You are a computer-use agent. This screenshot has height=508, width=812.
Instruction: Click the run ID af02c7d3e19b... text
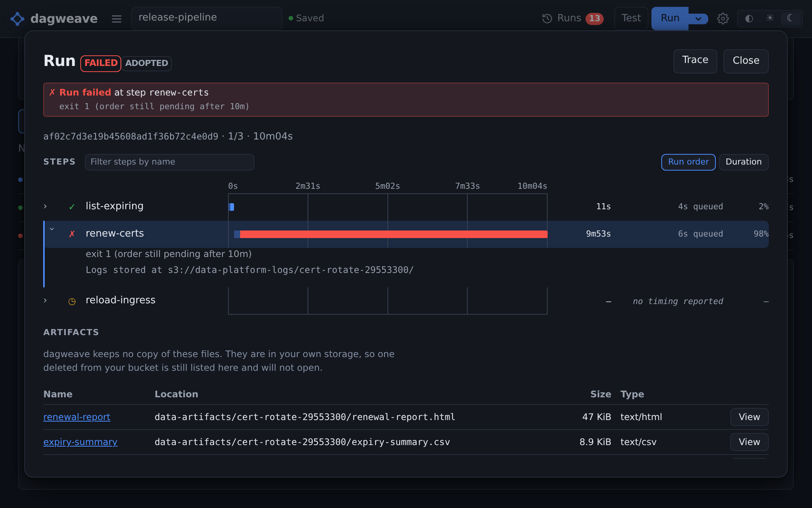pos(131,136)
